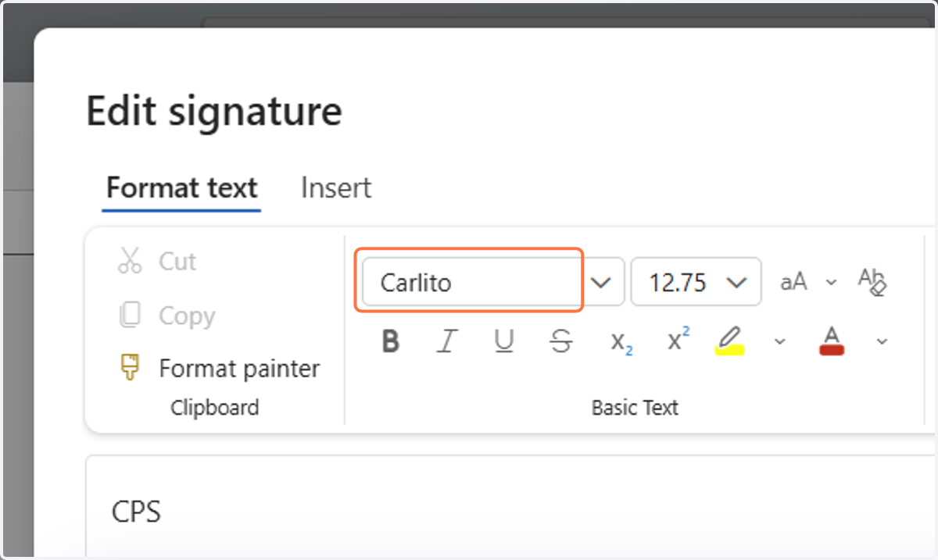
Task: Toggle Strikethrough formatting
Action: point(561,341)
